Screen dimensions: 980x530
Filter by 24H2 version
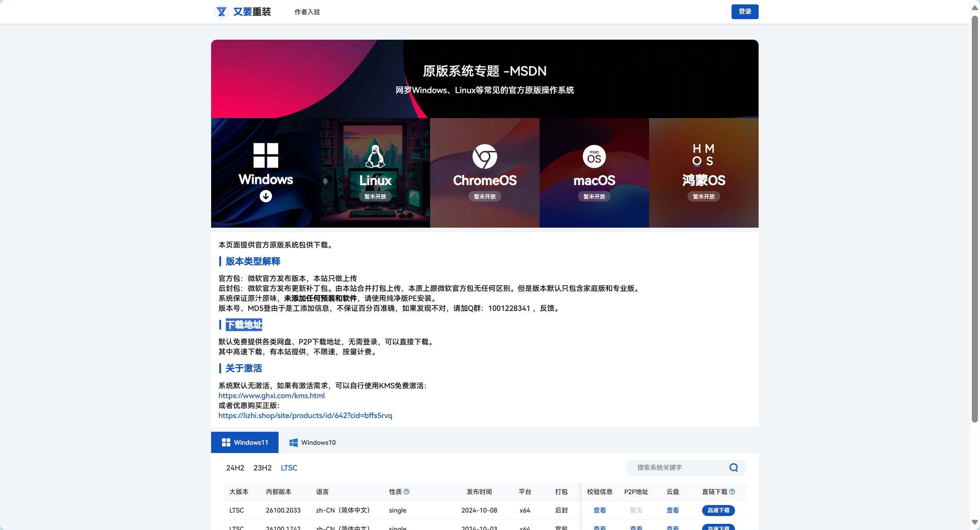[235, 468]
